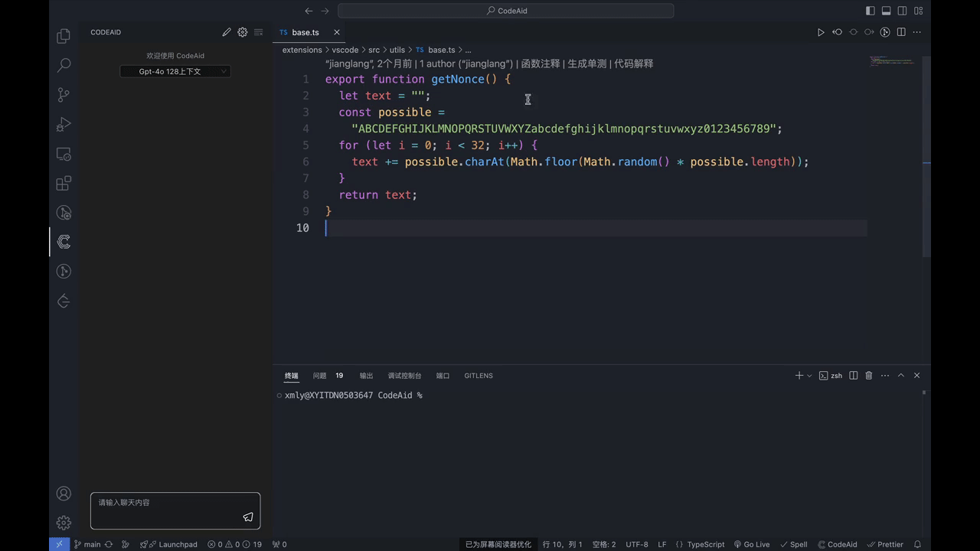Navigate back with the left arrow
The image size is (980, 551).
[309, 11]
